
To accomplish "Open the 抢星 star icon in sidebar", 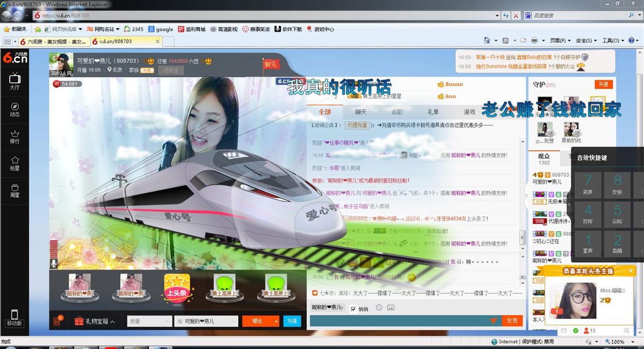I will [14, 163].
